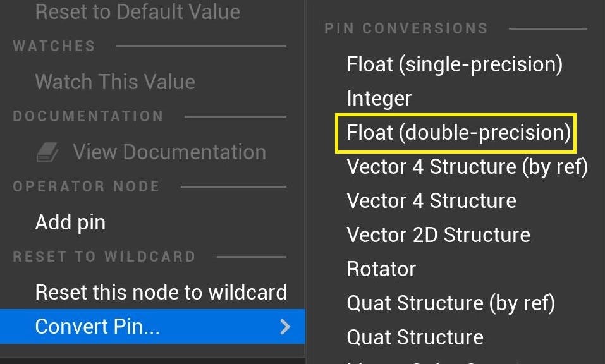Screen dimensions: 605x364
Task: Select the highlighted Float (double-precision) option
Action: [458, 133]
